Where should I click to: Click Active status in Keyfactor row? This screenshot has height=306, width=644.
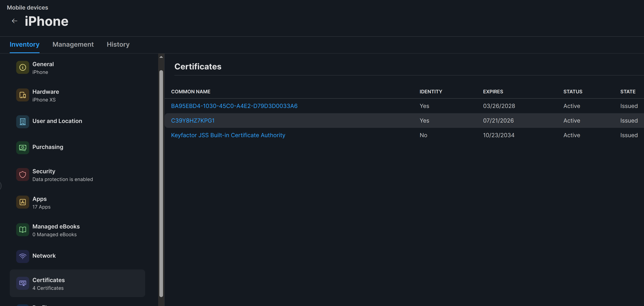tap(572, 135)
